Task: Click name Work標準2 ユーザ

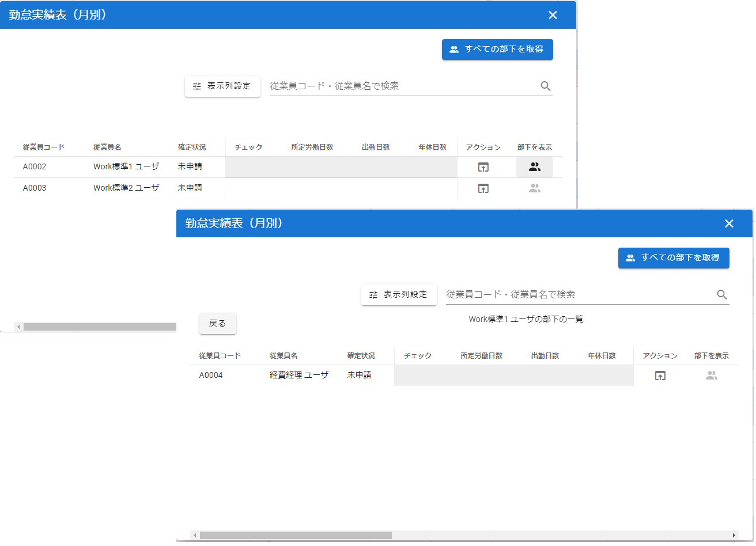Action: click(x=126, y=188)
